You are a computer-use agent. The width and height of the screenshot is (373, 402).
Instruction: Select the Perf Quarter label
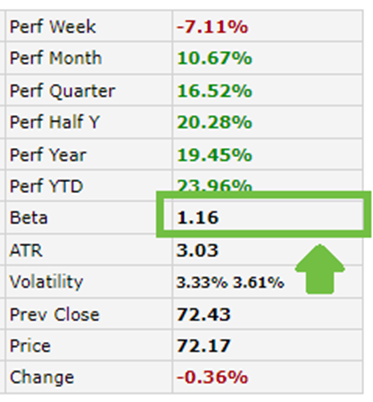point(62,91)
